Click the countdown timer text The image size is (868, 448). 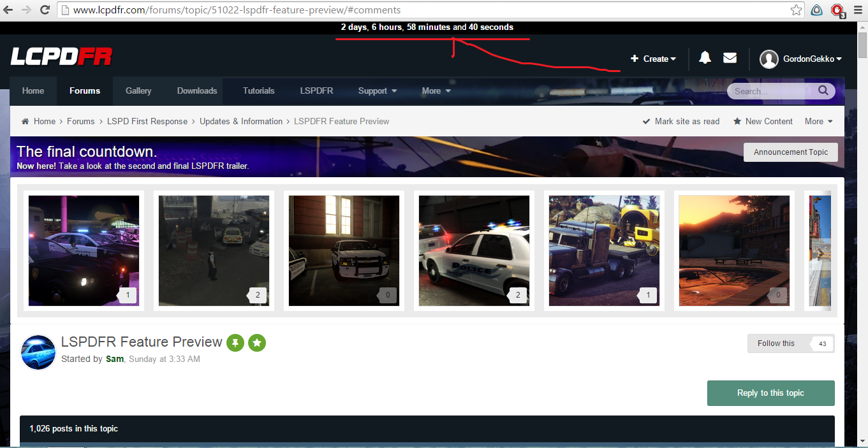click(x=427, y=27)
